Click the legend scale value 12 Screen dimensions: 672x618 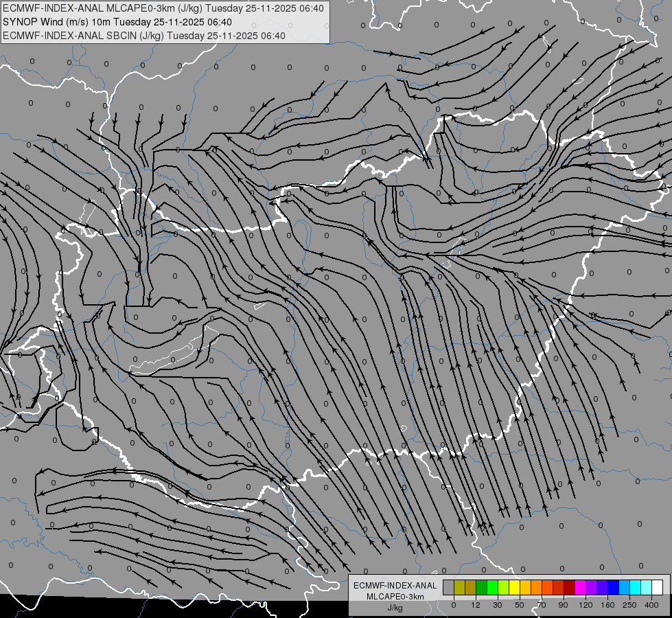476,605
